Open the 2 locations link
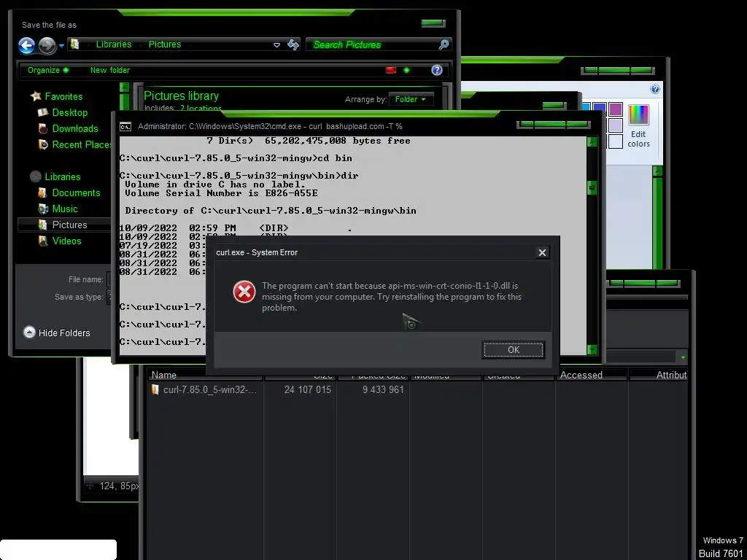This screenshot has height=560, width=747. [x=200, y=109]
